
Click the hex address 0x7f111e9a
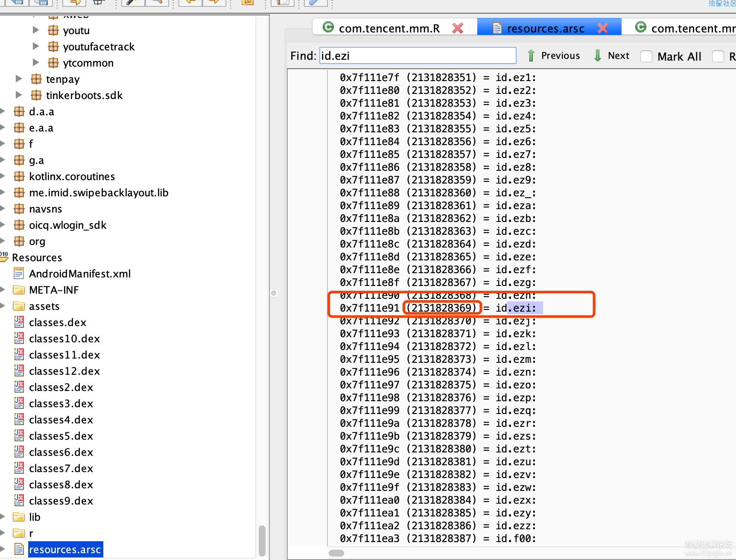click(x=370, y=423)
